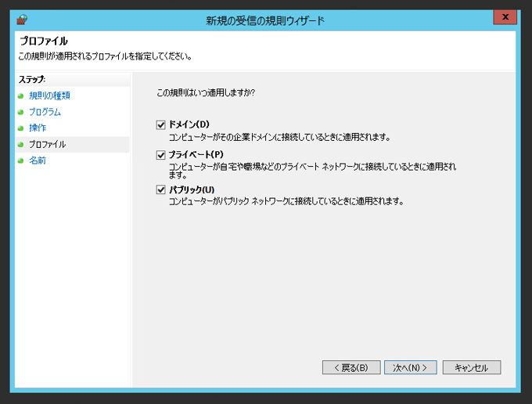
Task: Click the question この規則はいつ適用しますか?
Action: pos(206,92)
